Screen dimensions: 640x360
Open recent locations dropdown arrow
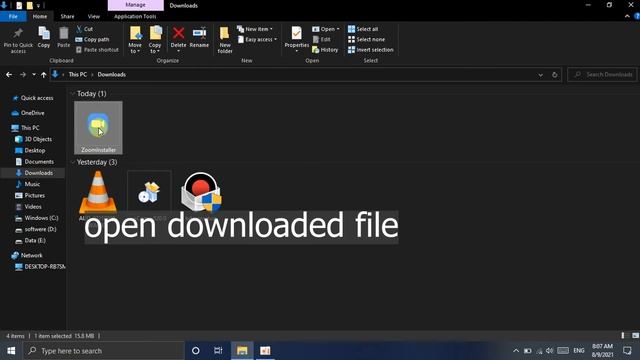[34, 75]
